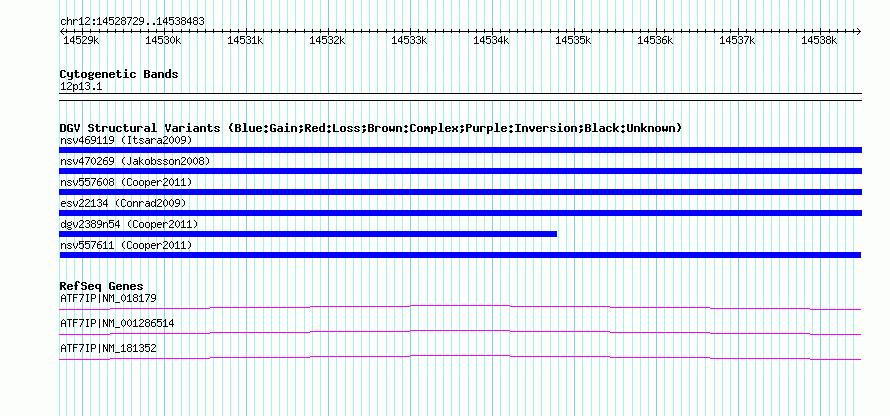Image resolution: width=890 pixels, height=416 pixels.
Task: Select the magenta line for ATF7IP|NM_001286514
Action: coord(460,333)
